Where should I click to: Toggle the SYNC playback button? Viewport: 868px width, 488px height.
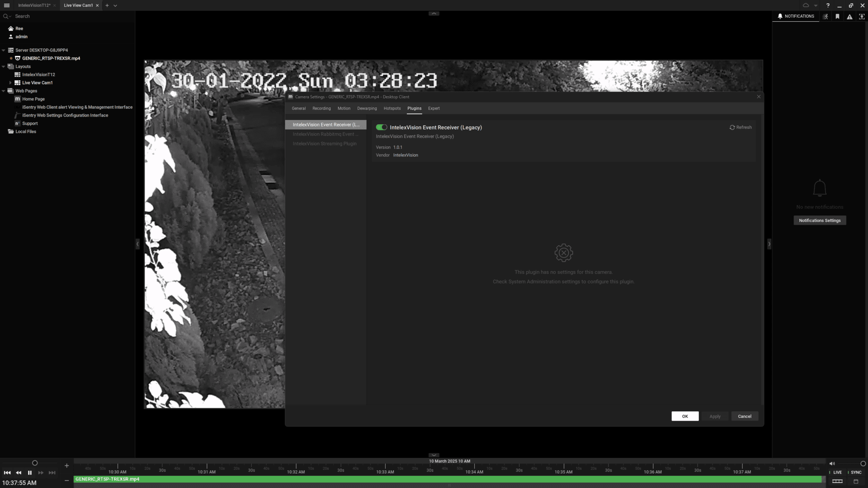point(856,472)
